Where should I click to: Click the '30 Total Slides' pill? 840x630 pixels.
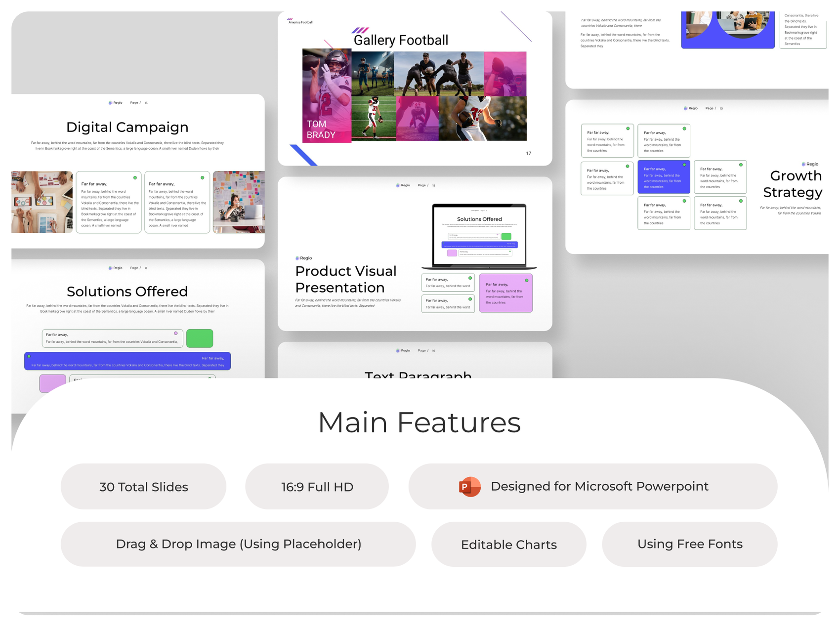pyautogui.click(x=144, y=487)
